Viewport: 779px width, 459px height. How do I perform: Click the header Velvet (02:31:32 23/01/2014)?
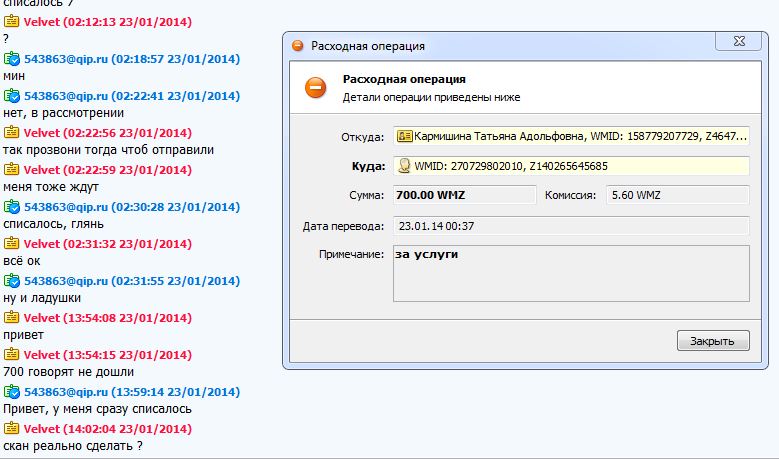pyautogui.click(x=108, y=244)
